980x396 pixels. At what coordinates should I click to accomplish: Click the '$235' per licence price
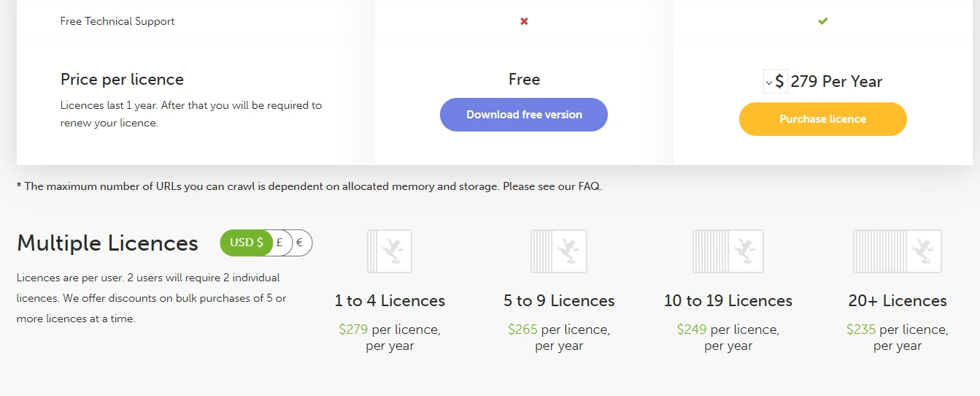(861, 330)
